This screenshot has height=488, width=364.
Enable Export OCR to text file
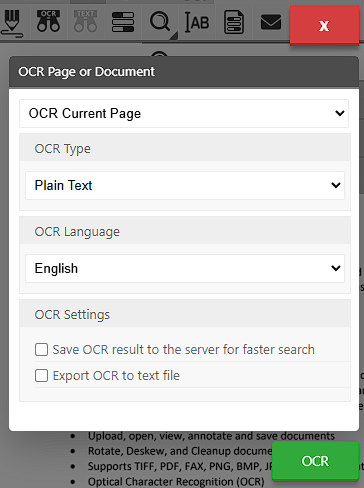(42, 376)
